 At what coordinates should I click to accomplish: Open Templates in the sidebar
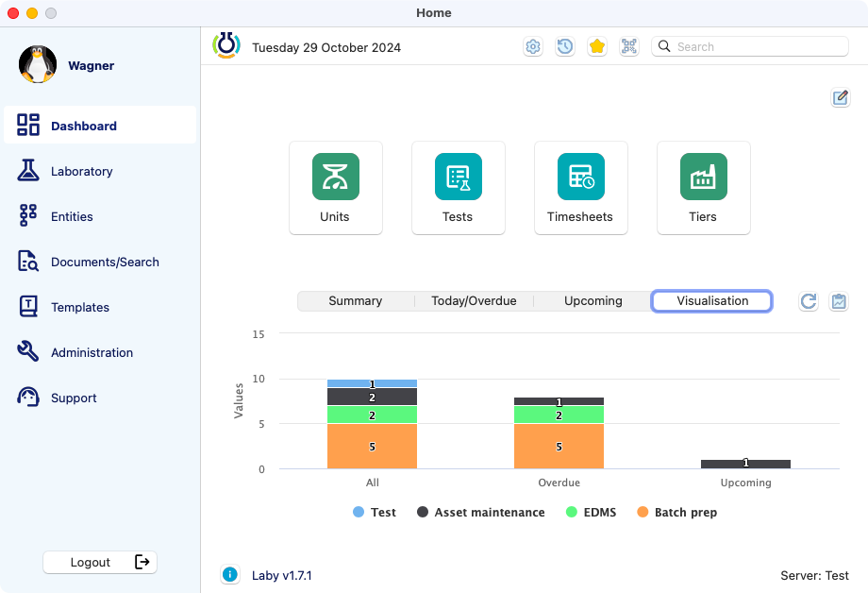(x=100, y=307)
